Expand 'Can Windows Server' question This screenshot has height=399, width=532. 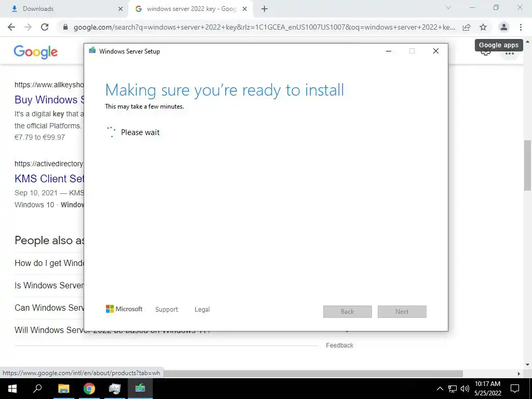[49, 308]
